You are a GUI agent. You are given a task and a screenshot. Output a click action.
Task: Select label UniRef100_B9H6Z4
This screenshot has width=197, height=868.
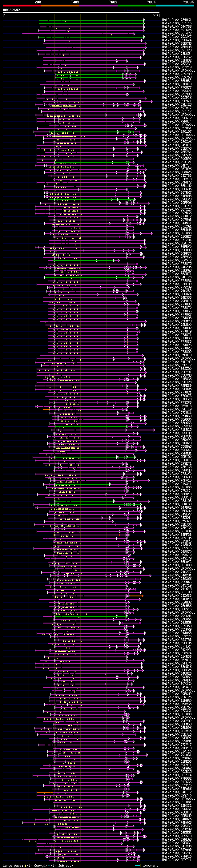[x=177, y=40]
